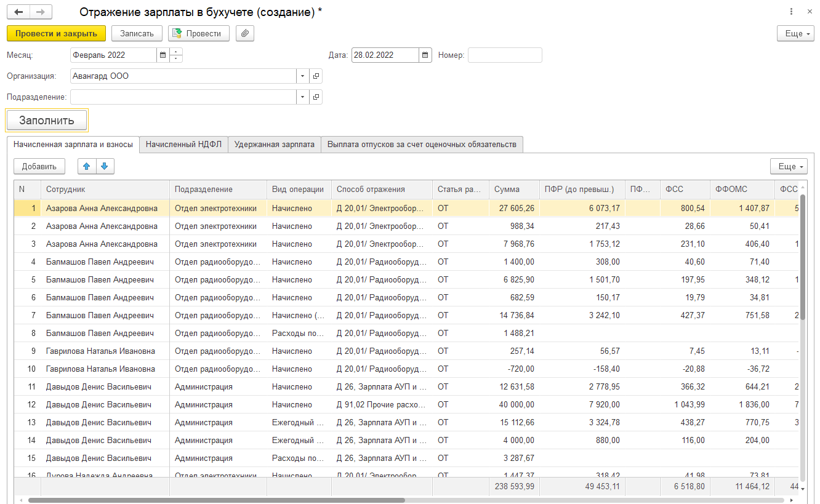Open the Удержанная зарплата tab
820x504 pixels.
(x=275, y=145)
